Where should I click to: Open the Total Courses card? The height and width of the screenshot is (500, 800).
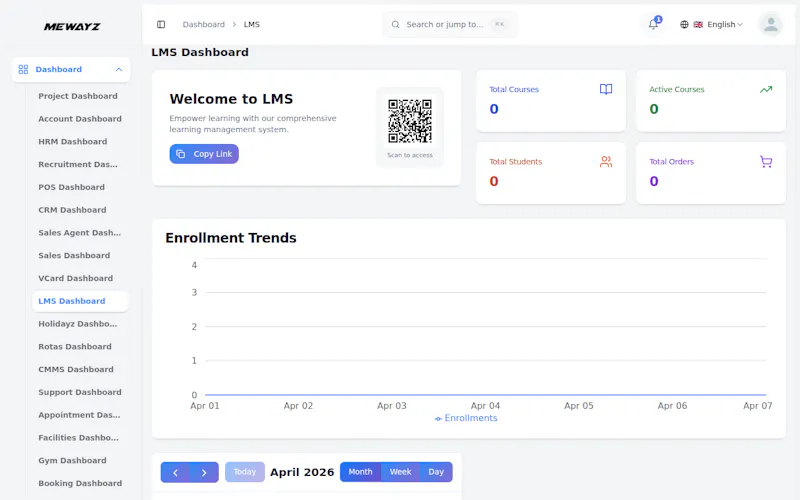point(551,101)
